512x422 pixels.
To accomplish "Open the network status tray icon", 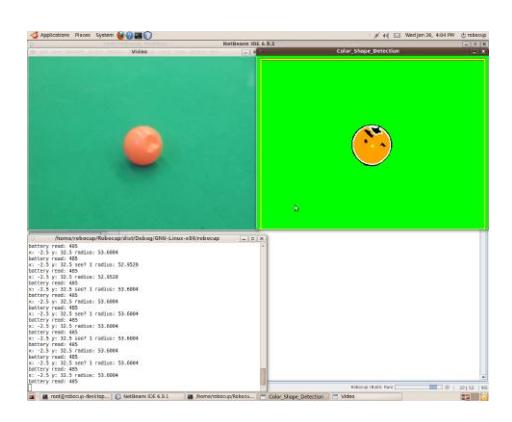I will click(377, 35).
